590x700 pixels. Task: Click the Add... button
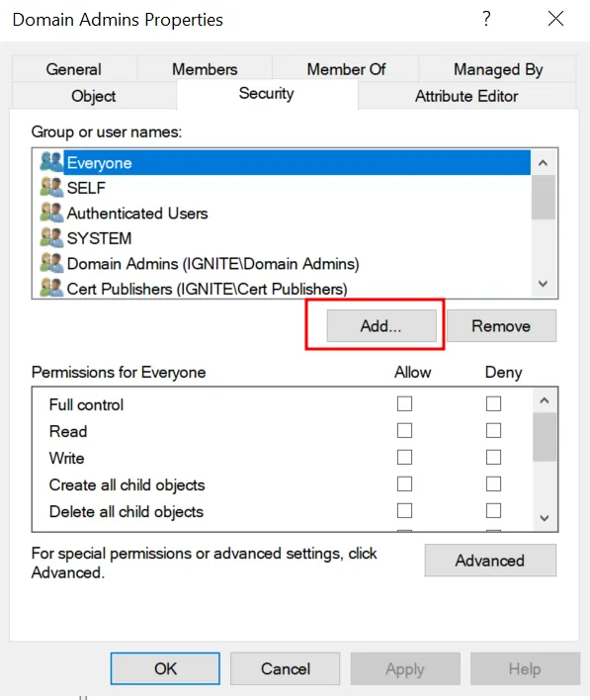(x=381, y=326)
